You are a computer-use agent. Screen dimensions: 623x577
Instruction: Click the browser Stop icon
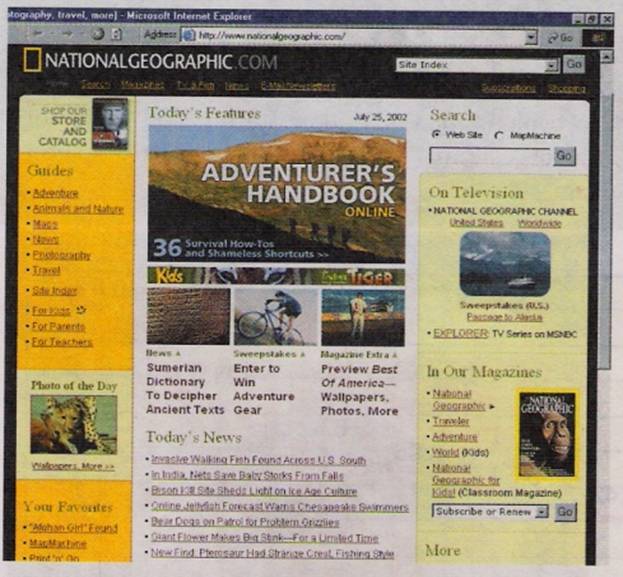pyautogui.click(x=98, y=34)
